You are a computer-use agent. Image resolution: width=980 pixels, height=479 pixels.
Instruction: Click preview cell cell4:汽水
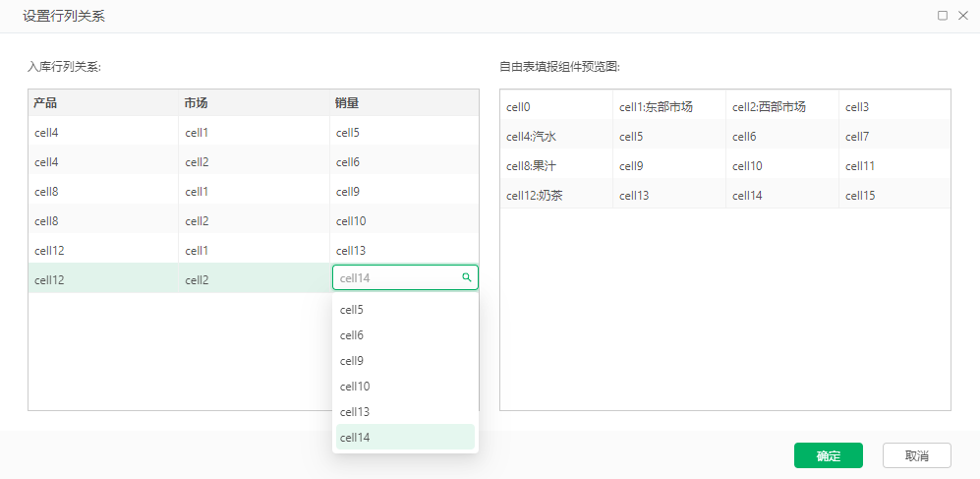coord(556,137)
